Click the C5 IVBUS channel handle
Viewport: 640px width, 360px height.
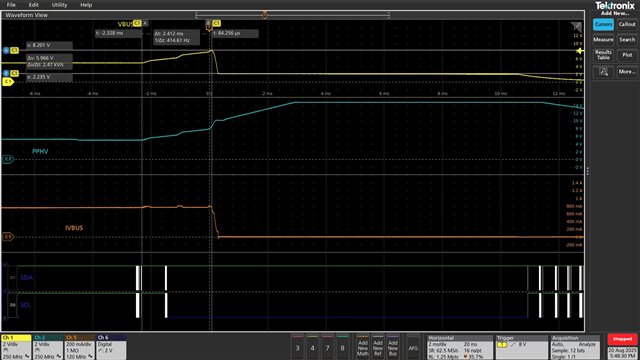(8, 236)
